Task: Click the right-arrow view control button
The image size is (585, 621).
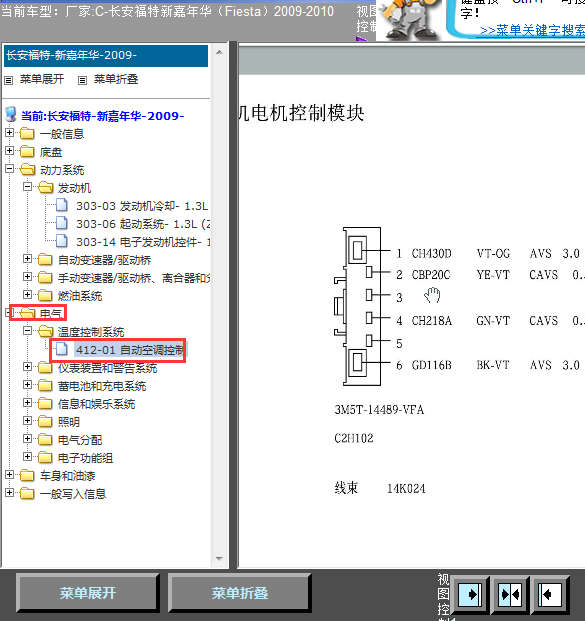Action: pos(470,594)
